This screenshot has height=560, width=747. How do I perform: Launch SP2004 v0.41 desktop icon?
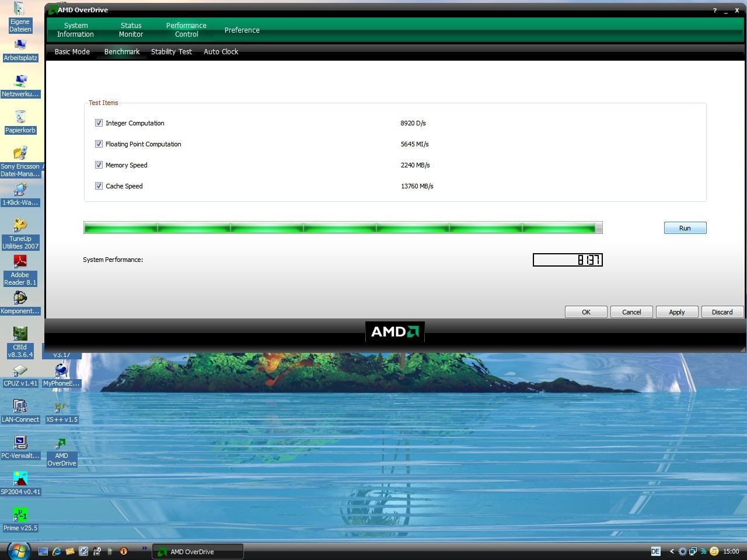pos(20,484)
